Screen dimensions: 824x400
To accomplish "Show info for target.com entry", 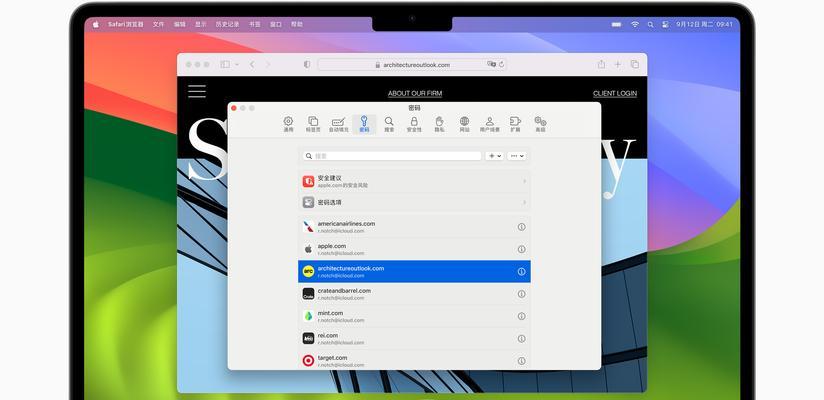I will coord(521,361).
